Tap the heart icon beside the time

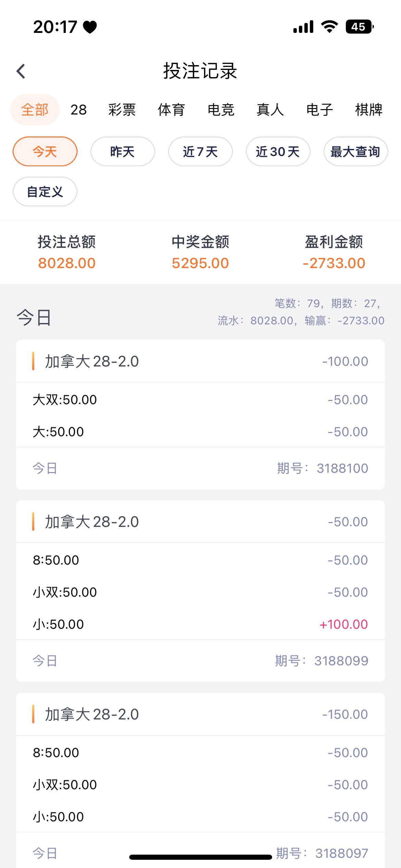click(x=90, y=27)
